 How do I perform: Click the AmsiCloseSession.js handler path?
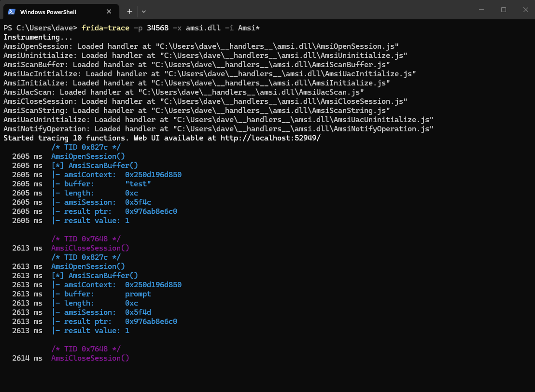point(283,102)
